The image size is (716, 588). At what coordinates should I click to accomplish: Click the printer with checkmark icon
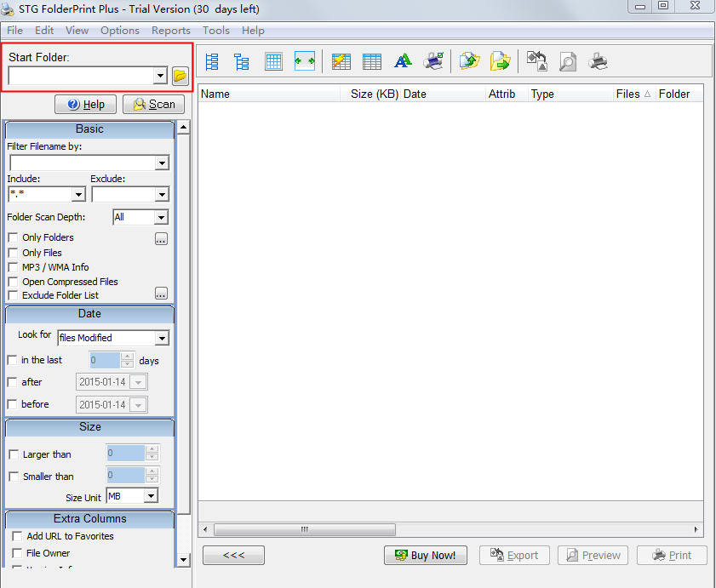tap(433, 60)
